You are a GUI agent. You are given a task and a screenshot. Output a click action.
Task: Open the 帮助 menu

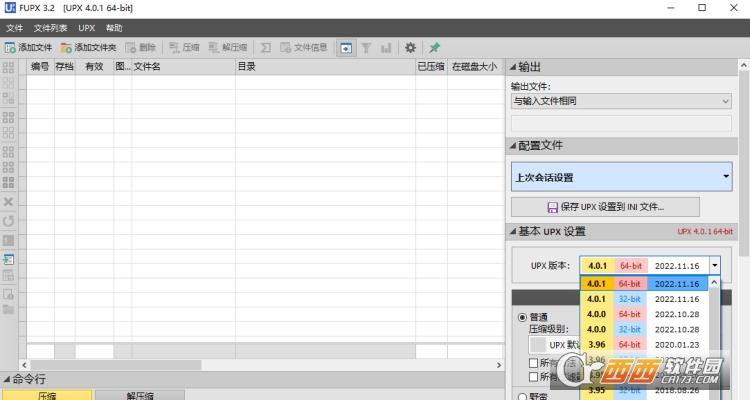click(x=114, y=28)
